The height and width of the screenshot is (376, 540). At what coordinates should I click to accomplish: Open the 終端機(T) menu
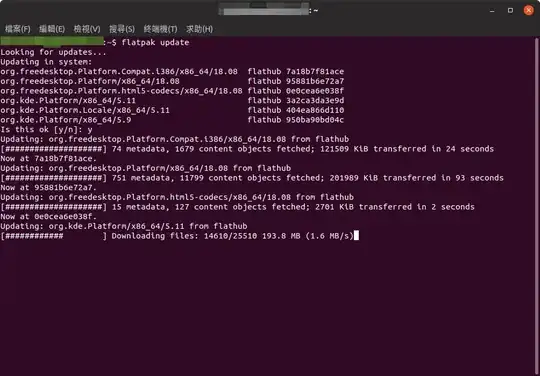pyautogui.click(x=160, y=29)
